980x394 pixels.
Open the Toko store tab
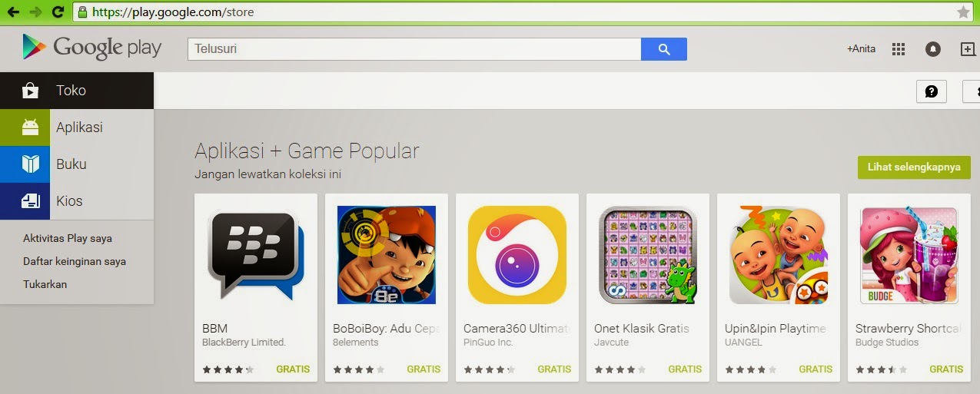tap(77, 91)
